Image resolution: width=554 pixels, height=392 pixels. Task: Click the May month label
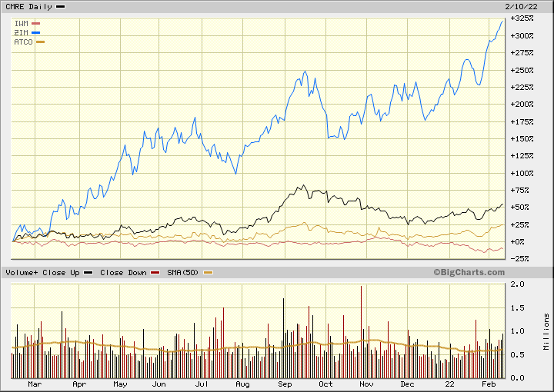(120, 384)
